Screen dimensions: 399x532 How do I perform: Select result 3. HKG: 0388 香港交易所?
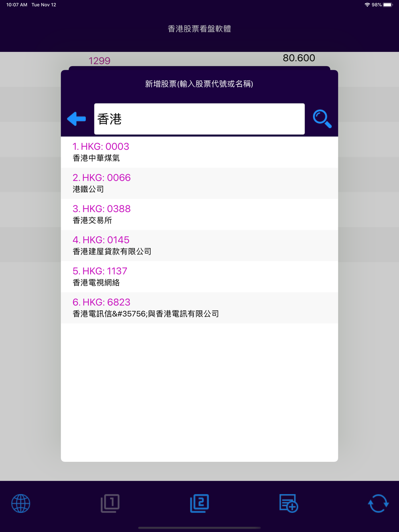[199, 215]
